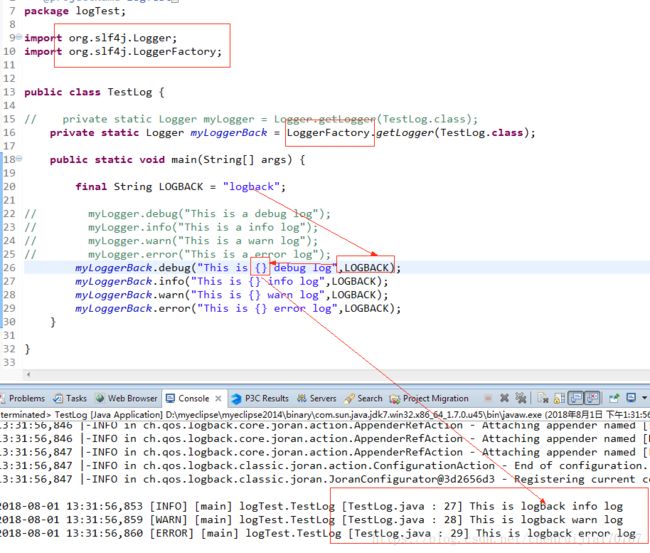Toggle show console when standard out changes
The width and height of the screenshot is (650, 553).
tap(576, 398)
